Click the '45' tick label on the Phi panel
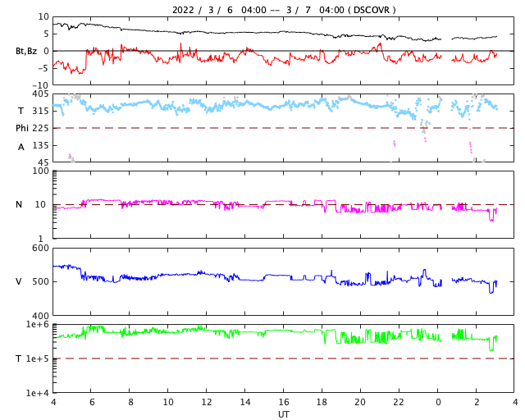 point(43,162)
